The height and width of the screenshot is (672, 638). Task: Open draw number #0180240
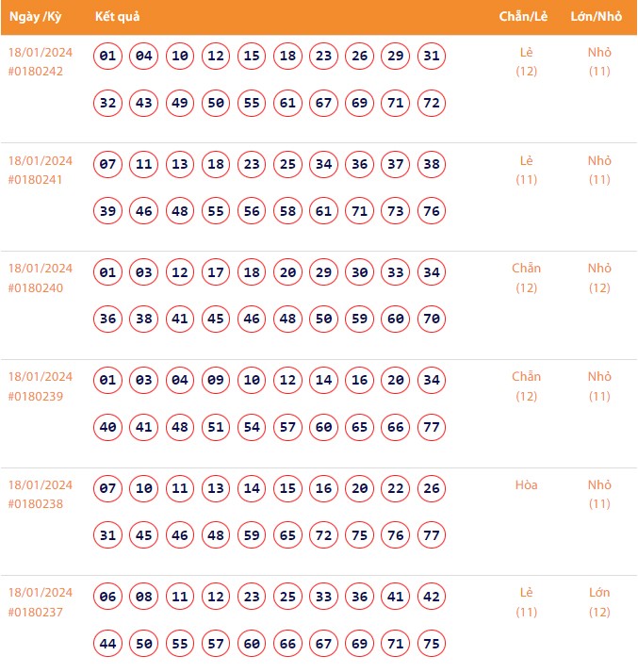(36, 288)
